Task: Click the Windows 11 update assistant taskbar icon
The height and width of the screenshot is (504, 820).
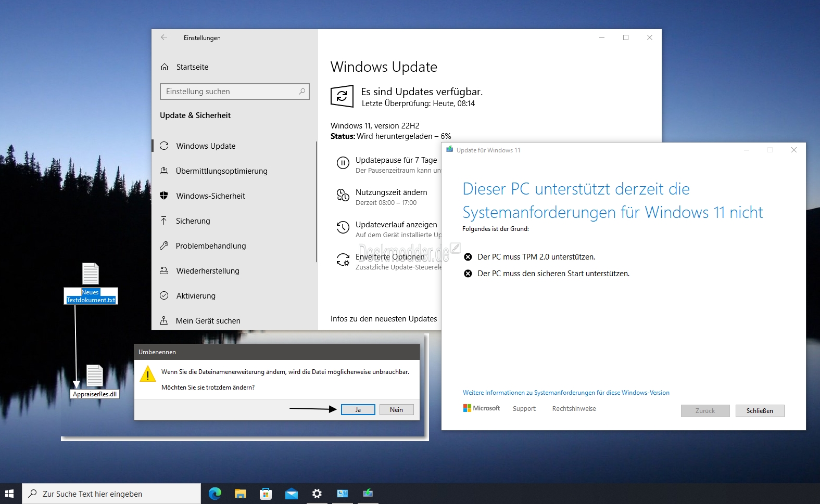Action: (x=368, y=493)
